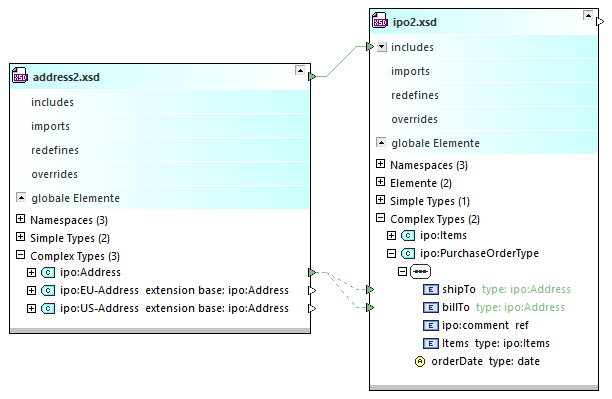The width and height of the screenshot is (612, 399).
Task: Expand Namespaces (3) in ipo2.xsd
Action: coord(381,164)
